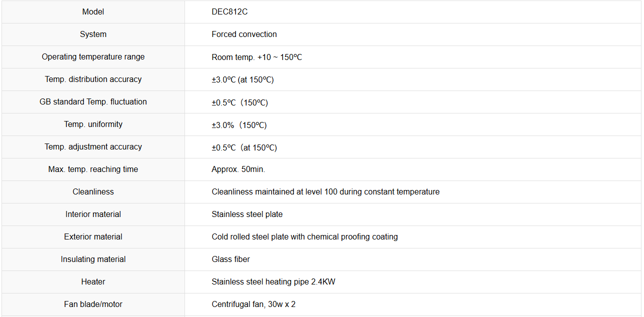Image resolution: width=644 pixels, height=317 pixels.
Task: Click the Stainless steel plate value
Action: click(247, 214)
